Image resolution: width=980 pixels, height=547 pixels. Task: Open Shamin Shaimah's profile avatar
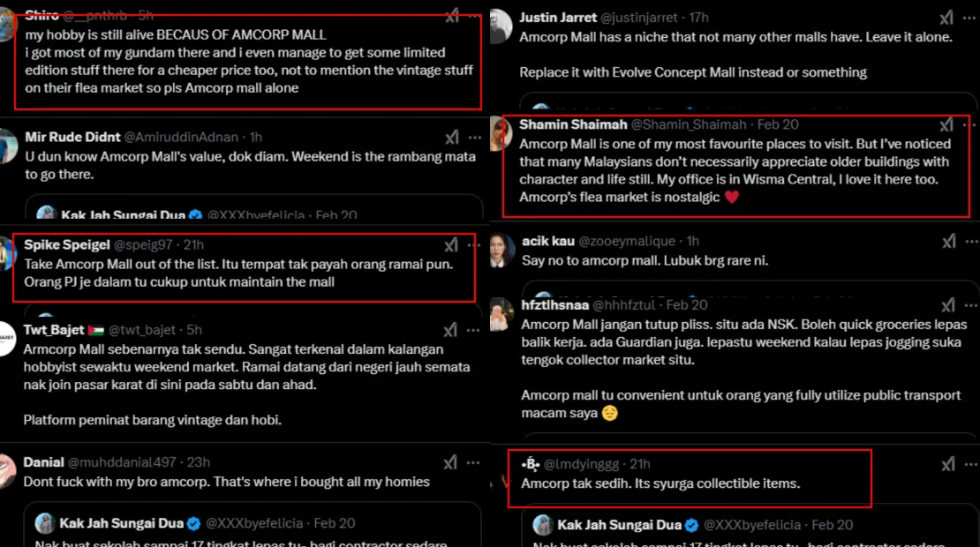click(501, 133)
